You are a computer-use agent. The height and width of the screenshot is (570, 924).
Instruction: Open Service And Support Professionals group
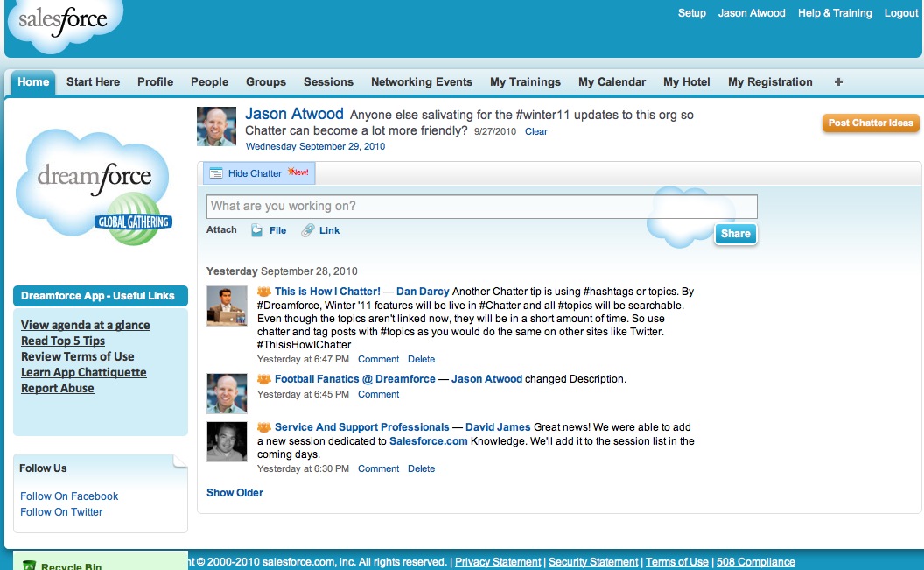point(362,427)
